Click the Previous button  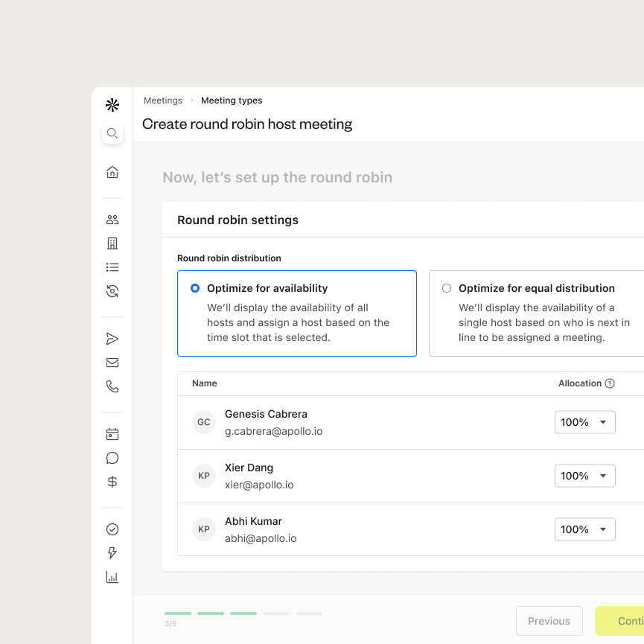click(x=549, y=621)
